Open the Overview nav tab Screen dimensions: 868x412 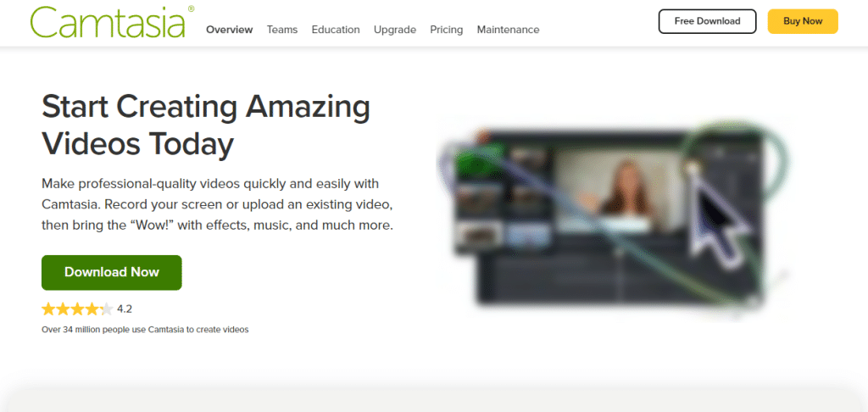coord(229,30)
